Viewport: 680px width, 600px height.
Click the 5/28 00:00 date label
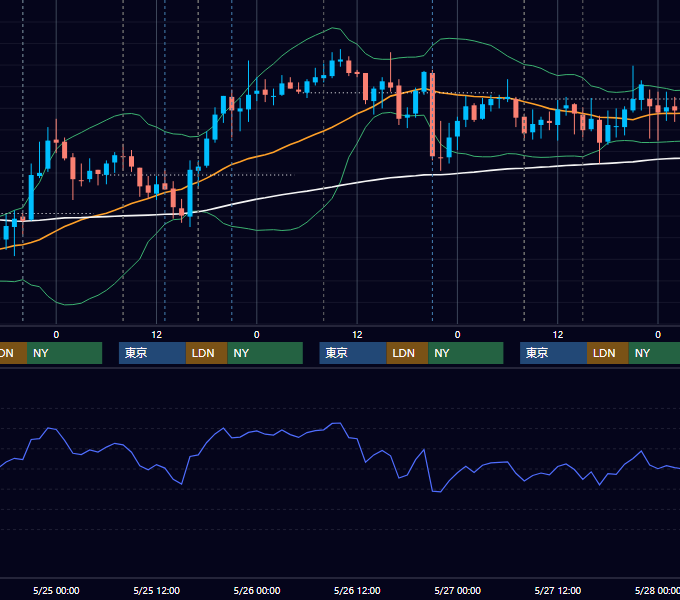(657, 590)
